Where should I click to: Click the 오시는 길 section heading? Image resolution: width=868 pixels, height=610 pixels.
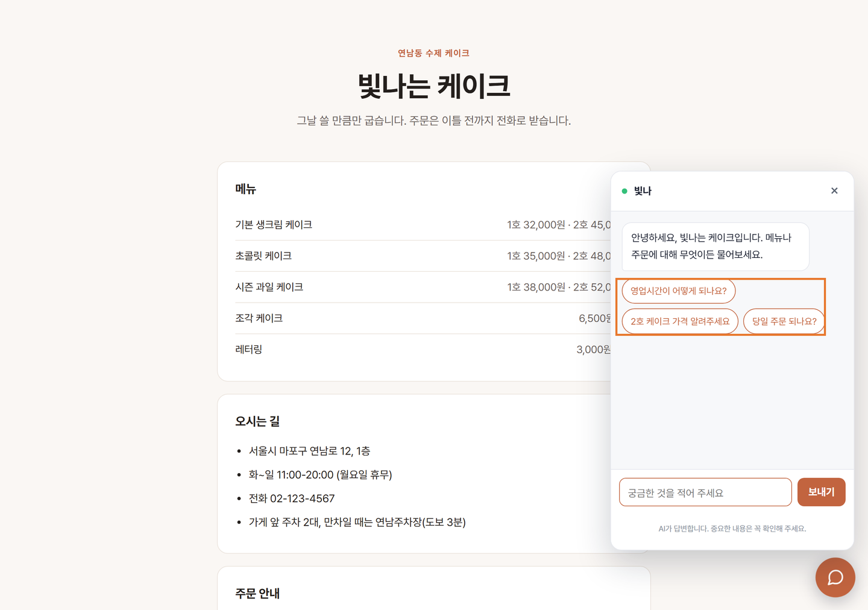point(257,421)
